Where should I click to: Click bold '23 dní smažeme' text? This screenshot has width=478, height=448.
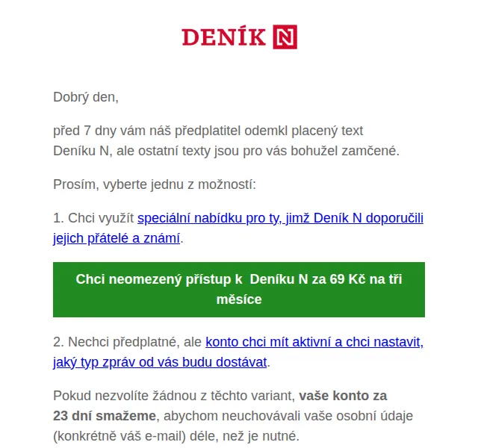[x=105, y=416]
